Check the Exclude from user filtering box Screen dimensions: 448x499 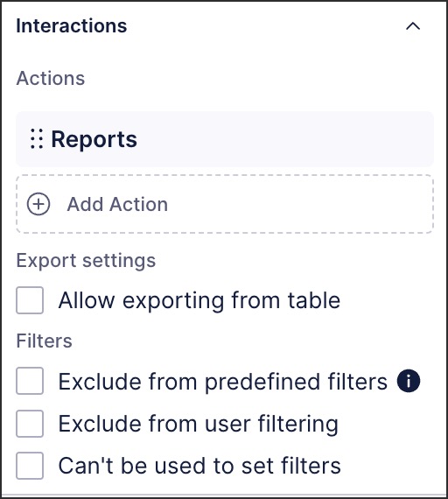(30, 424)
